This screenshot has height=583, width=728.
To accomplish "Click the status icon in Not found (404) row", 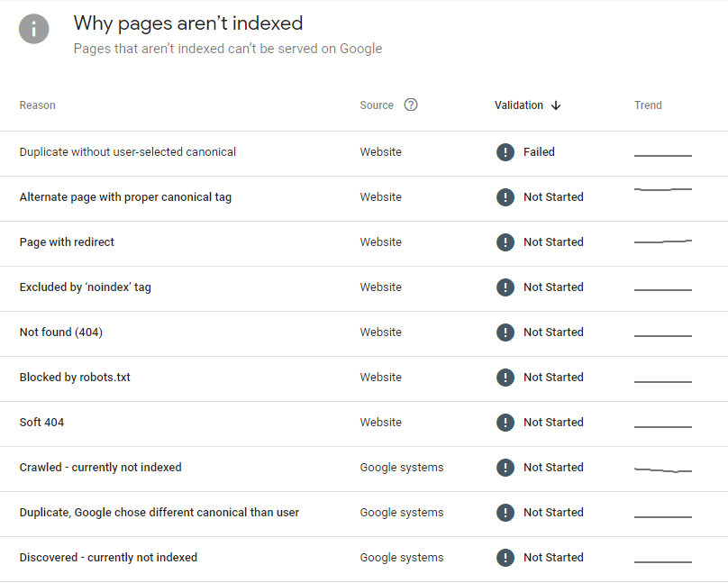I will (x=505, y=332).
